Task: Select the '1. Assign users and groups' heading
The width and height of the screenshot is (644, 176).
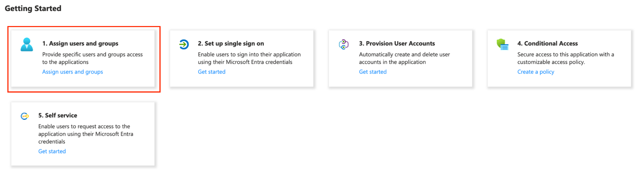Action: pyautogui.click(x=80, y=43)
